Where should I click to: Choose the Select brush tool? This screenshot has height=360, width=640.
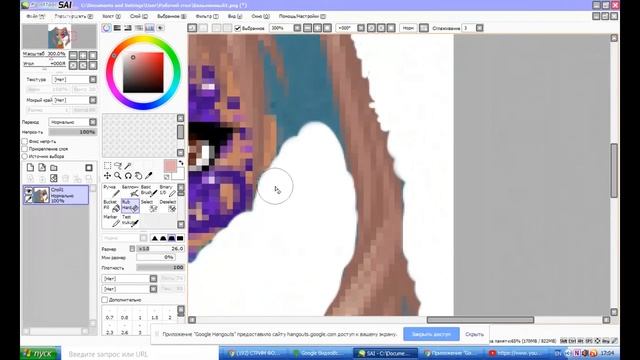pos(149,205)
